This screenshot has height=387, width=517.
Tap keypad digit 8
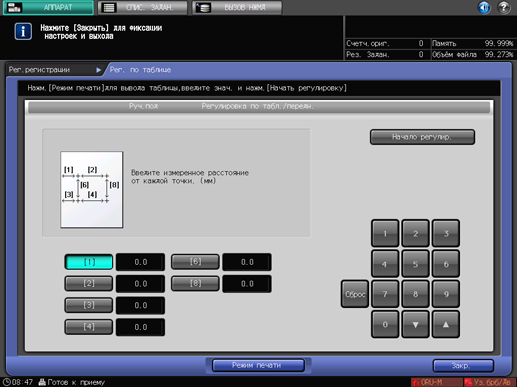coord(415,294)
